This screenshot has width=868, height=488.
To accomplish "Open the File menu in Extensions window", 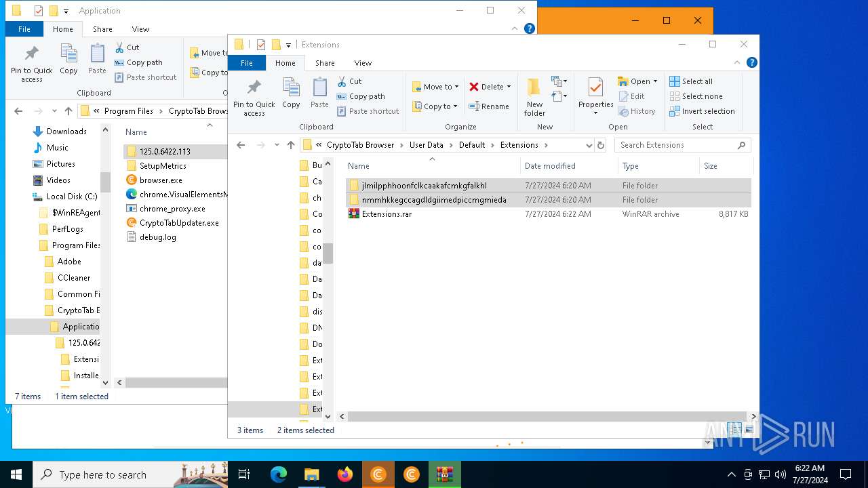I will tap(247, 63).
